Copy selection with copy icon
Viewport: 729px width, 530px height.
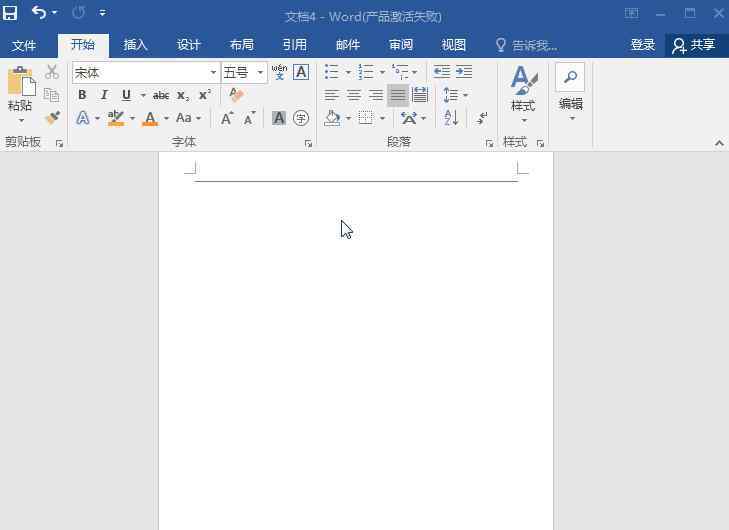pos(52,94)
